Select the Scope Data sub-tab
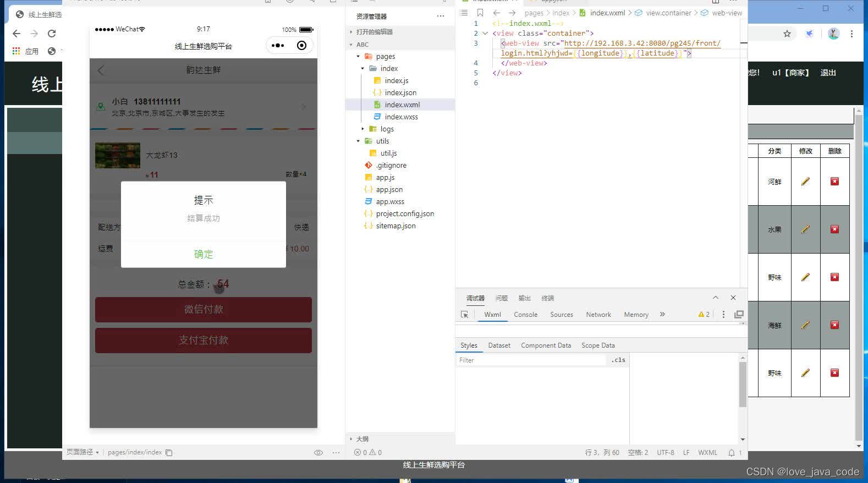 (x=598, y=345)
